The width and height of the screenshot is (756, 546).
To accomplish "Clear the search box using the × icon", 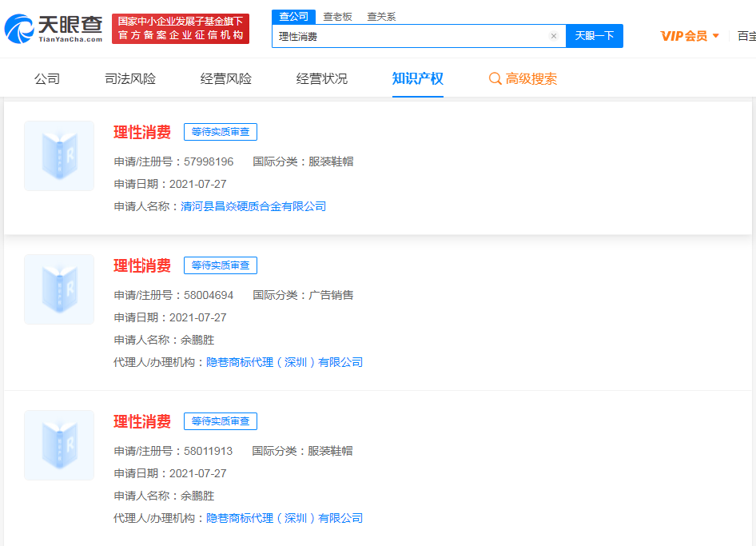I will tap(554, 36).
